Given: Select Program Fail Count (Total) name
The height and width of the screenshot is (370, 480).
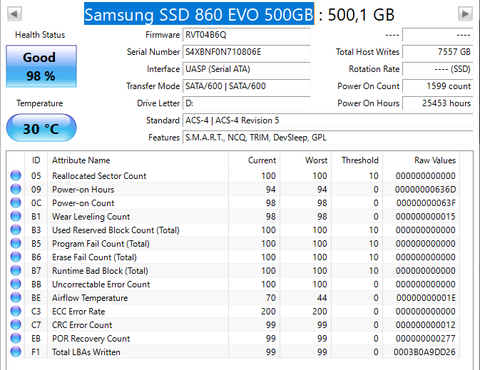Looking at the screenshot, I should pyautogui.click(x=101, y=244).
